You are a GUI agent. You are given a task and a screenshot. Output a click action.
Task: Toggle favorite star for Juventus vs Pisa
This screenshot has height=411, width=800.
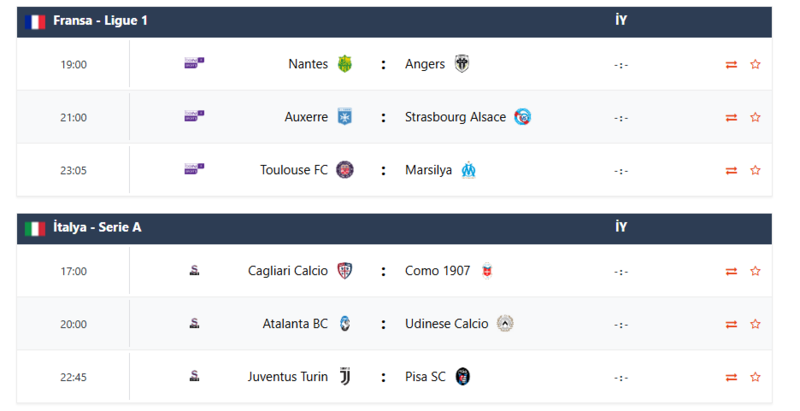pos(755,377)
